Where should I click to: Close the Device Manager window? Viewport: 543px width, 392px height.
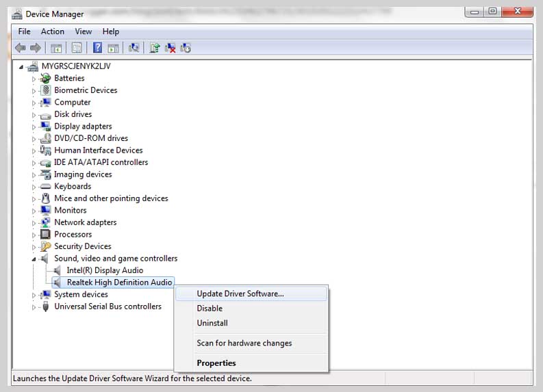pos(518,12)
